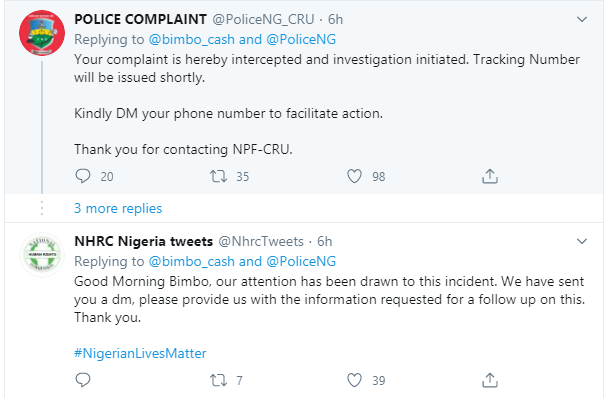
Task: Retweet the POLICE COMPLAINT tweet
Action: pos(218,176)
